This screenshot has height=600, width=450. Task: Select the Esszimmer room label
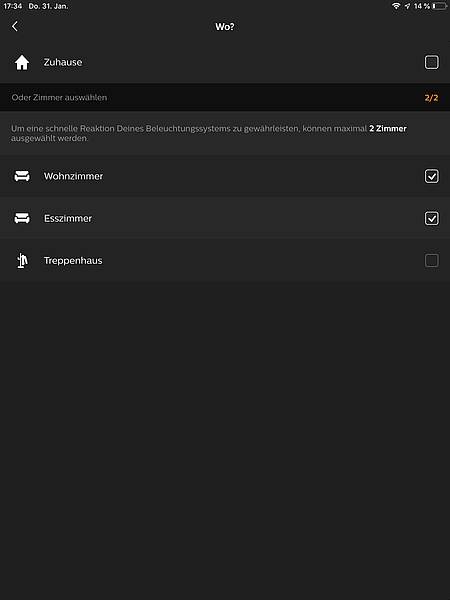[68, 218]
